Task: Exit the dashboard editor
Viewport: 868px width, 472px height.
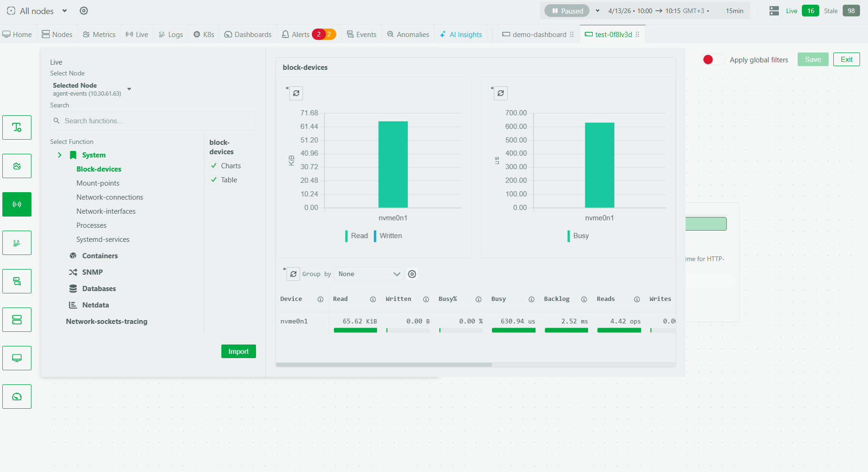Action: pos(846,59)
